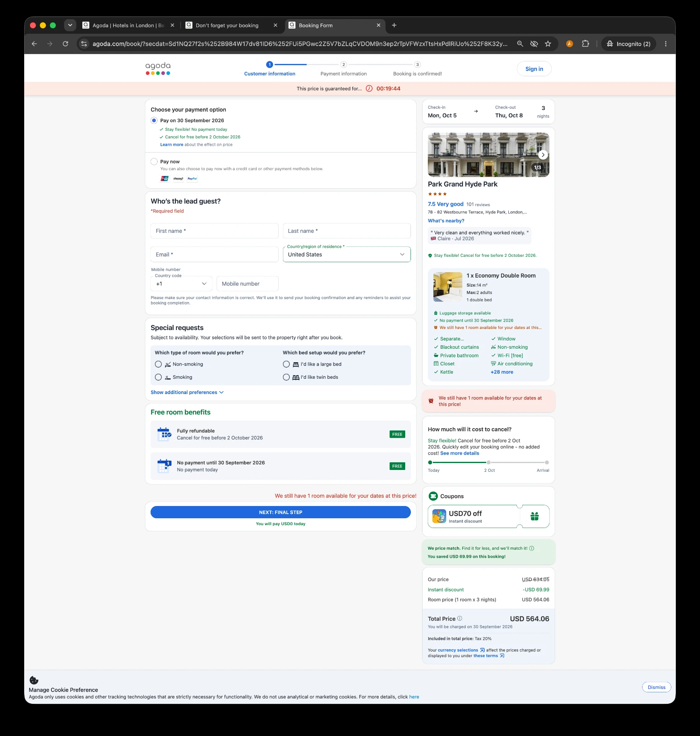Click the Email input field
Viewport: 700px width, 736px height.
coord(214,255)
